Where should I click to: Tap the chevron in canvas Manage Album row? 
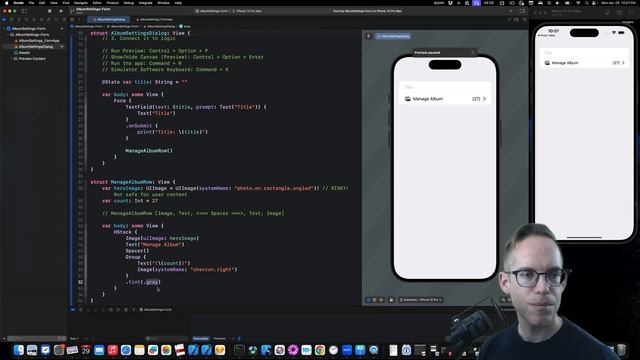pos(484,99)
